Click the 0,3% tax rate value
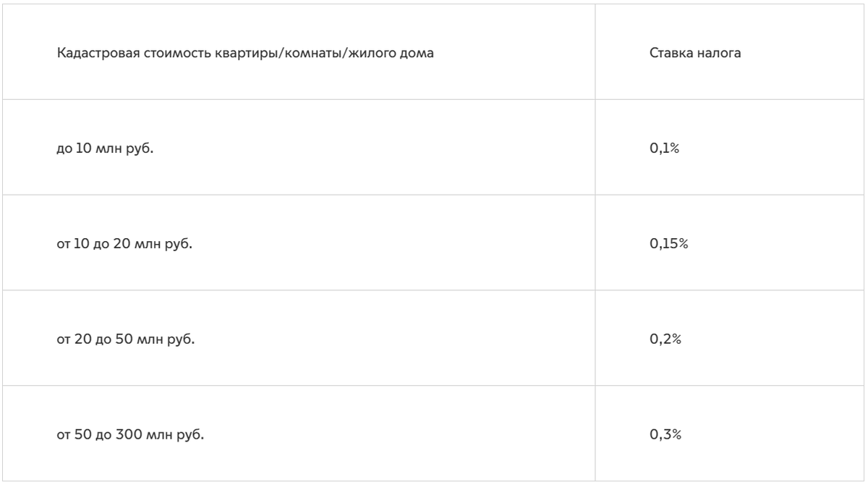Image resolution: width=868 pixels, height=485 pixels. point(665,435)
